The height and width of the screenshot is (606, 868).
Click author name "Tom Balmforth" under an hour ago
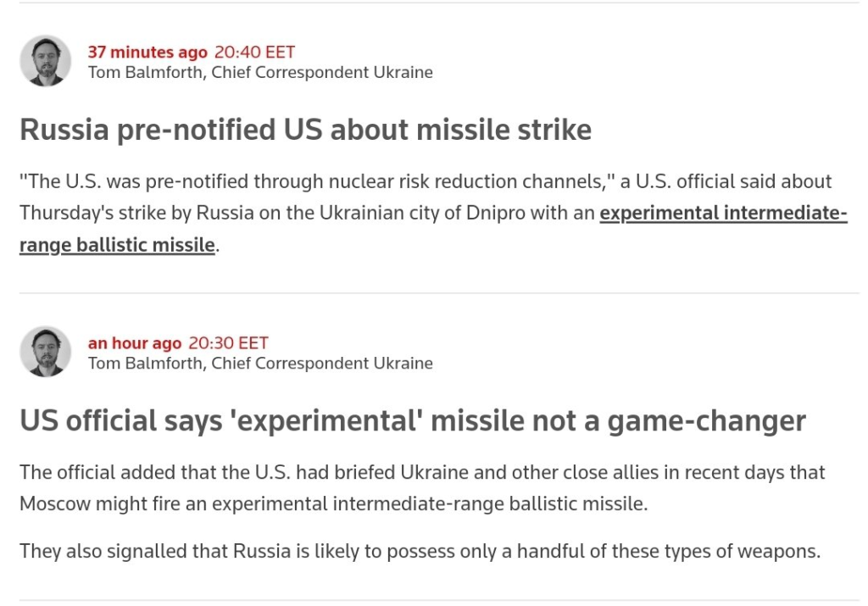[145, 364]
